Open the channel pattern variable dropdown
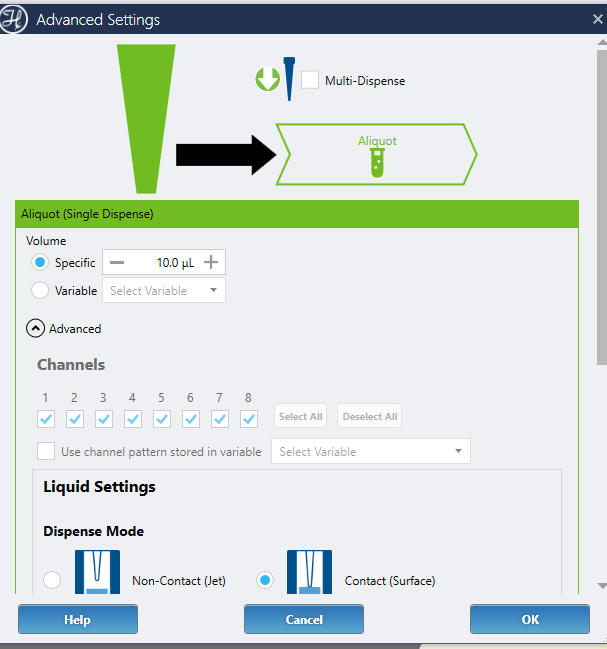 (x=370, y=451)
